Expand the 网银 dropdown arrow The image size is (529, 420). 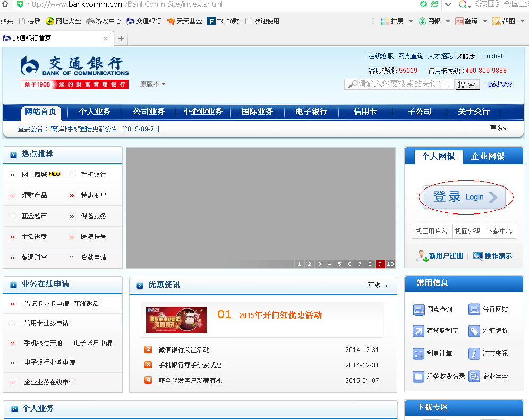(448, 21)
